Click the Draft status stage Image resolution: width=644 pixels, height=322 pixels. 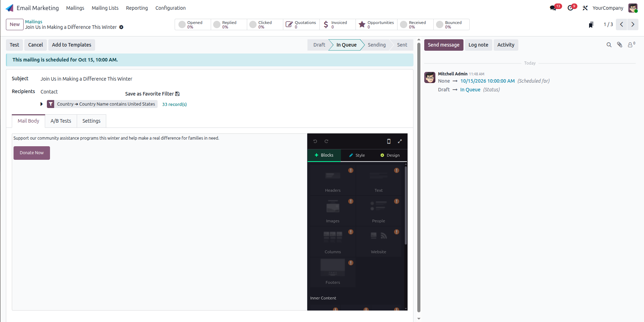click(319, 45)
